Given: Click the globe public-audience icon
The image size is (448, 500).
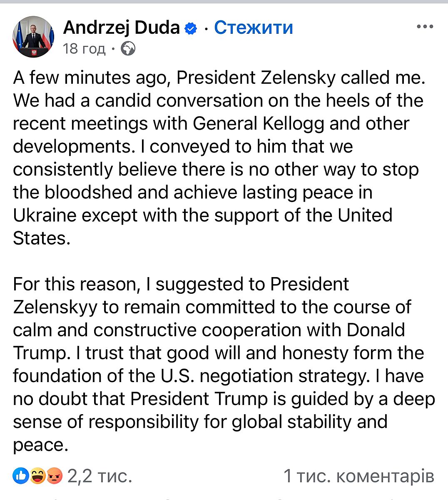Looking at the screenshot, I should point(128,49).
